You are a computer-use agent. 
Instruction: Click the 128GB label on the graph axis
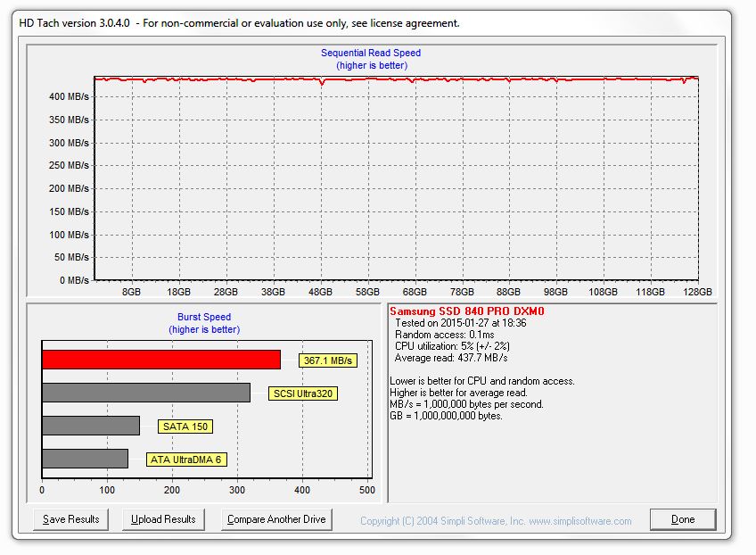pos(697,292)
